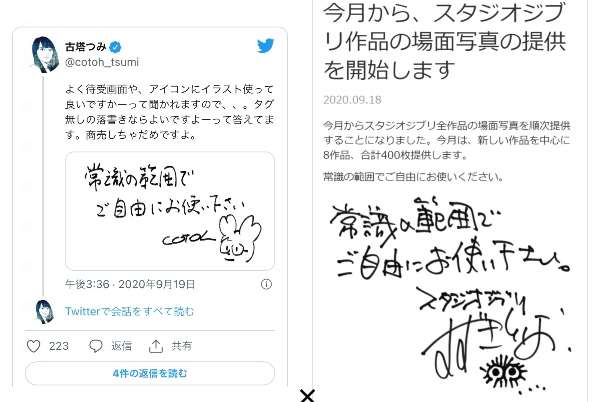Screen dimensions: 600x402
Task: Open the handwritten note image in tweet
Action: pos(170,211)
